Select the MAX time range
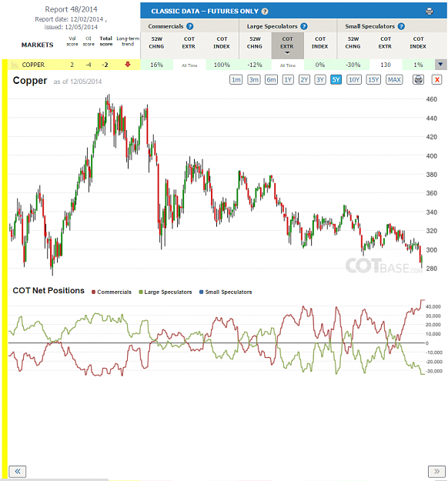Image resolution: width=448 pixels, height=481 pixels. point(394,80)
